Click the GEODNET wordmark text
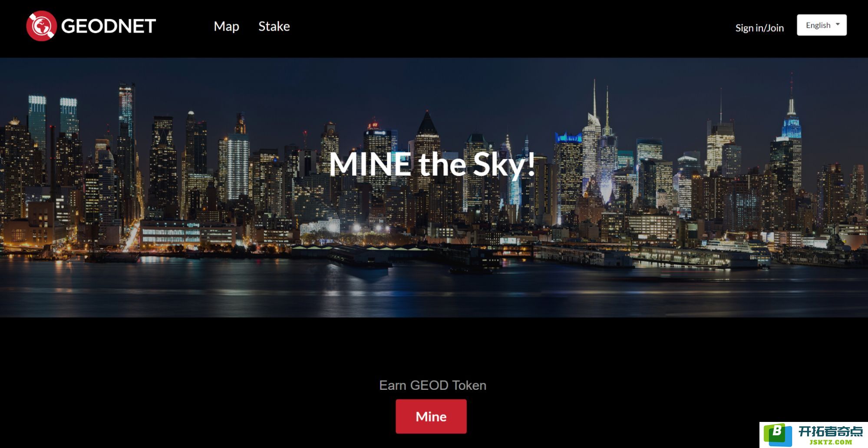The width and height of the screenshot is (868, 448). click(108, 26)
